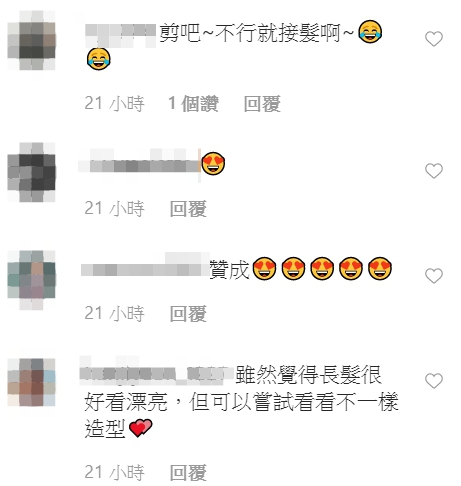Tap heart icon beside lone heart-eyes emoji comment

coord(434,171)
